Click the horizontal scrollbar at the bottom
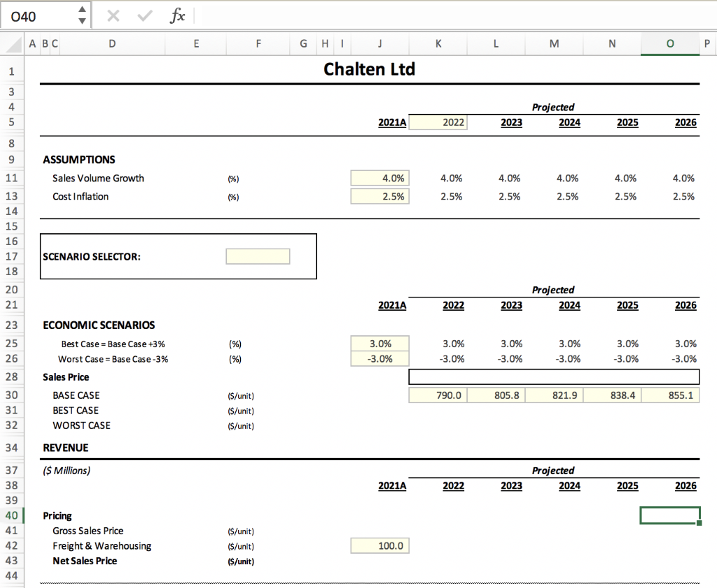717x588 pixels. coord(358,583)
